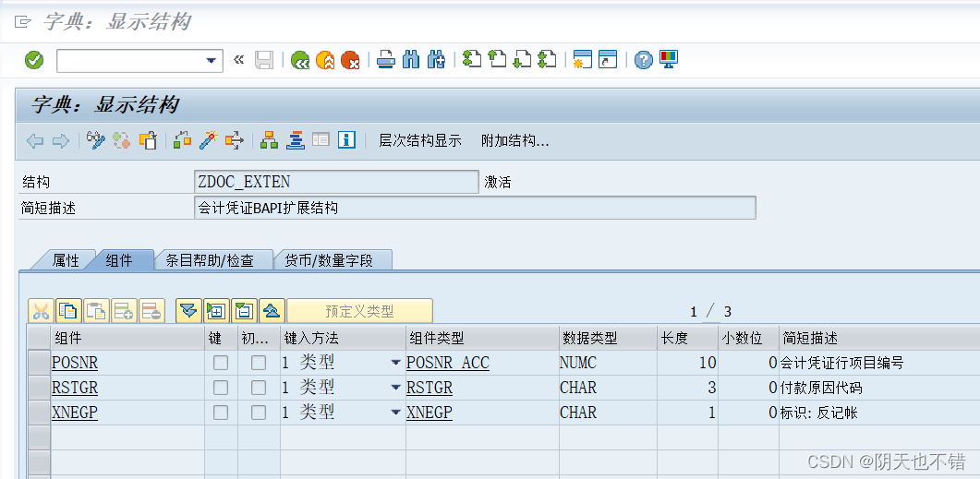Click the Other Object icon
980x479 pixels.
tap(148, 140)
